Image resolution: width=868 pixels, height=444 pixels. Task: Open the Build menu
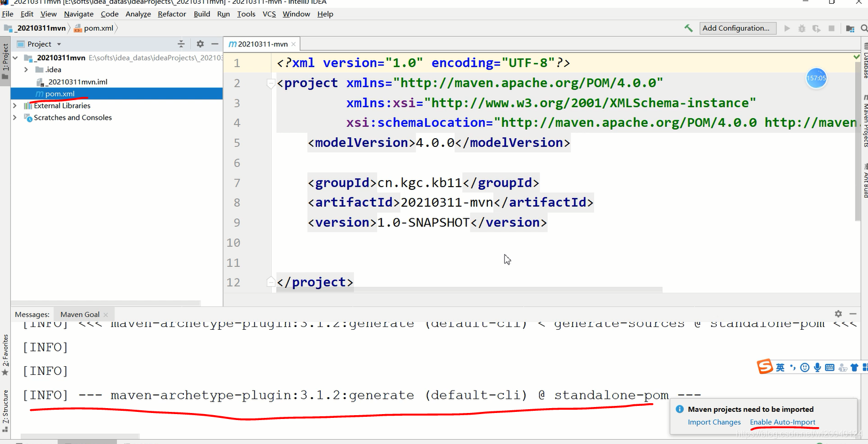[x=202, y=14]
